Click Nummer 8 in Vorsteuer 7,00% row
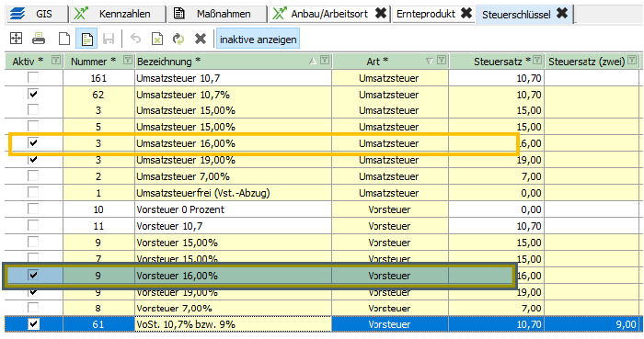644x339 pixels. click(98, 308)
